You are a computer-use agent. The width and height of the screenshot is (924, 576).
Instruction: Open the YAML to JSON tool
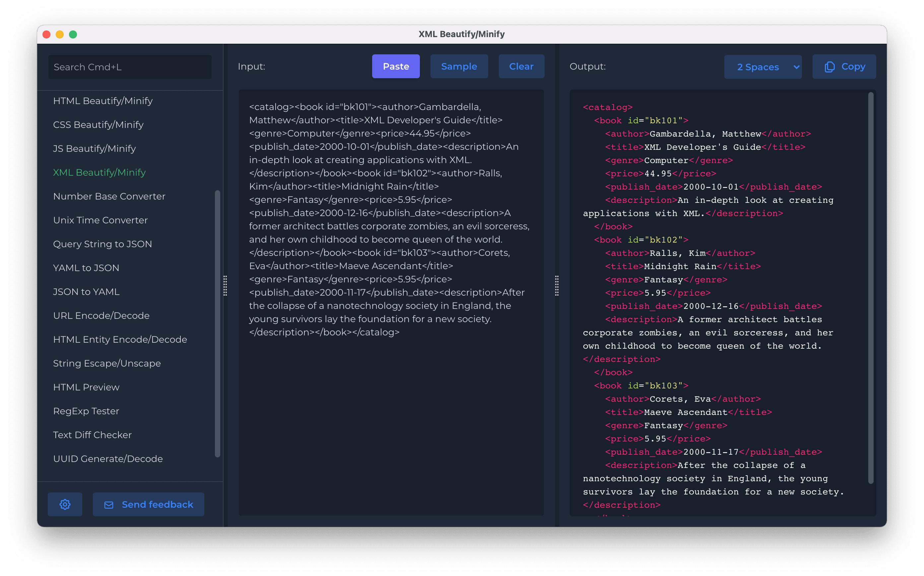click(86, 267)
